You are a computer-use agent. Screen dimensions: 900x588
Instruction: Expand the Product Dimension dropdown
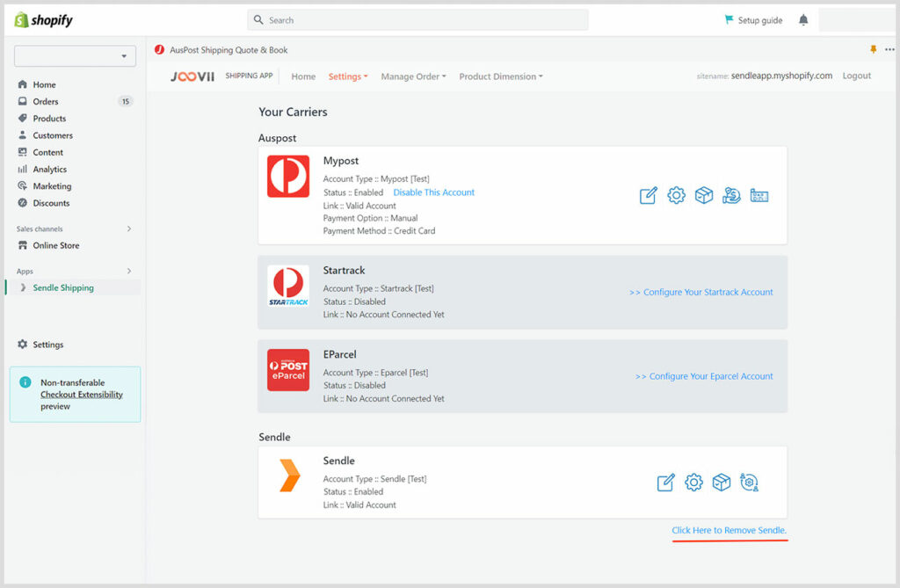500,76
